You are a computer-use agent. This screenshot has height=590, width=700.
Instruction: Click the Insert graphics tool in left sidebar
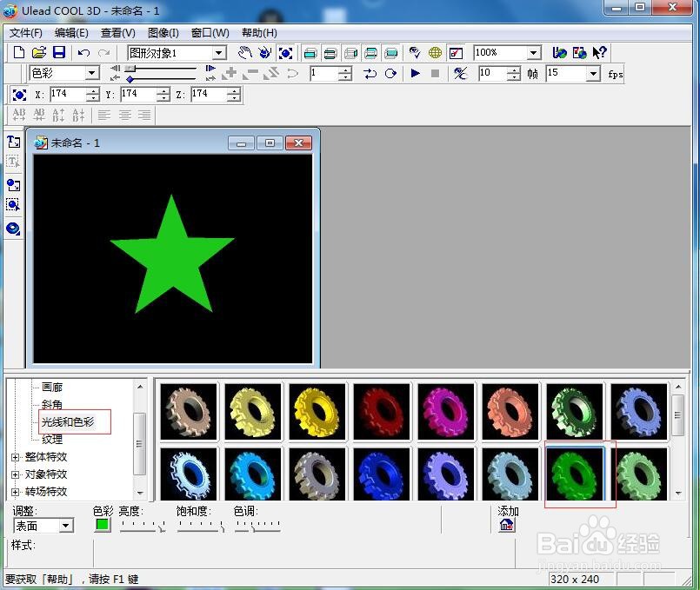13,184
